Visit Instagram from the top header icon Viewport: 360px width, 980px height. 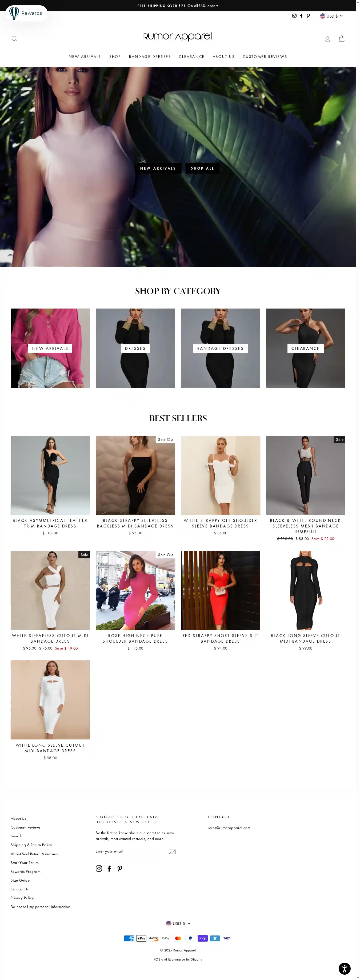294,16
